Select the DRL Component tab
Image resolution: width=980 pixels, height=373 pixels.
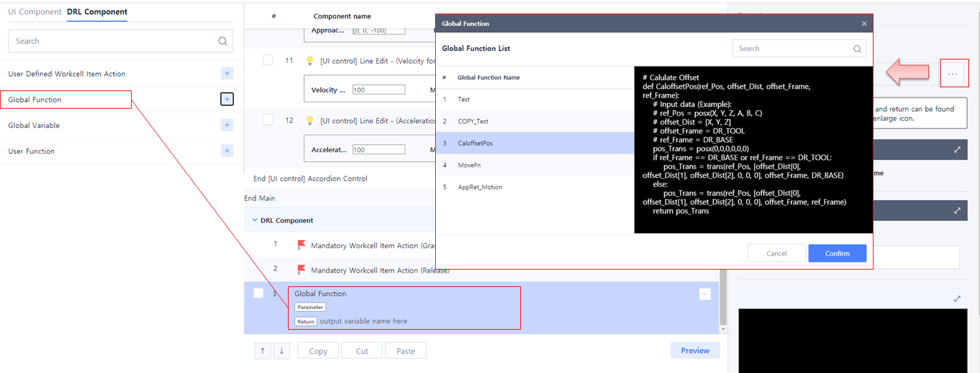[x=97, y=12]
